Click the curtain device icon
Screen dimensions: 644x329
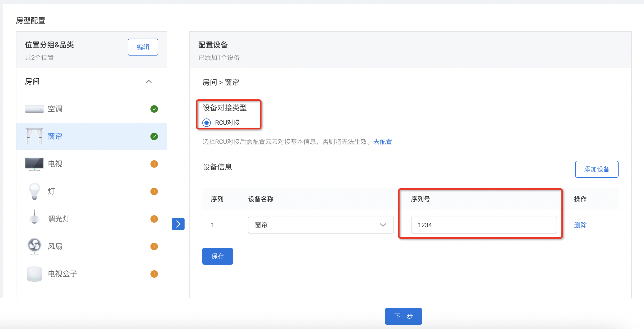(34, 136)
